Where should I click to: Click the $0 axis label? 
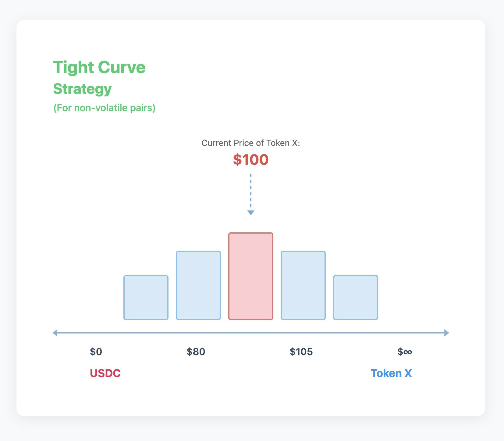(96, 352)
